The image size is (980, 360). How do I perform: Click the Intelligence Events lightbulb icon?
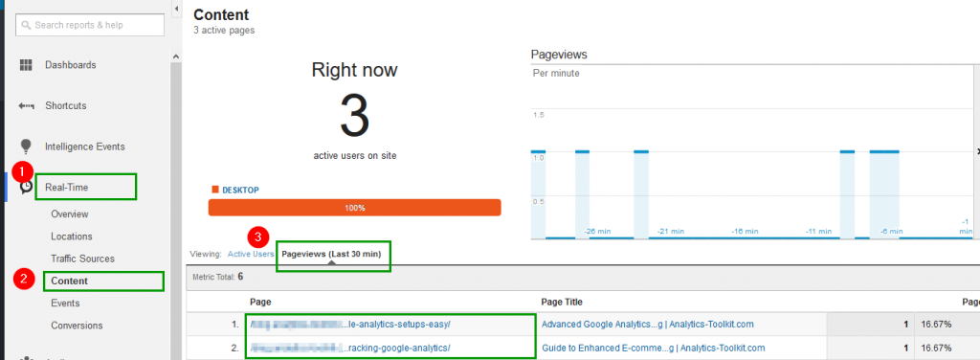click(26, 146)
